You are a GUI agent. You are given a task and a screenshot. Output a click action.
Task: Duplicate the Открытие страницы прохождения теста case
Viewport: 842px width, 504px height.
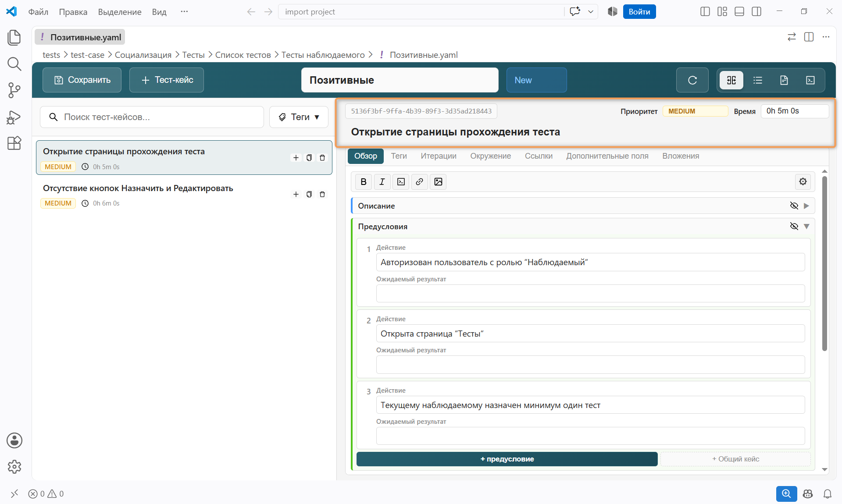(x=309, y=158)
